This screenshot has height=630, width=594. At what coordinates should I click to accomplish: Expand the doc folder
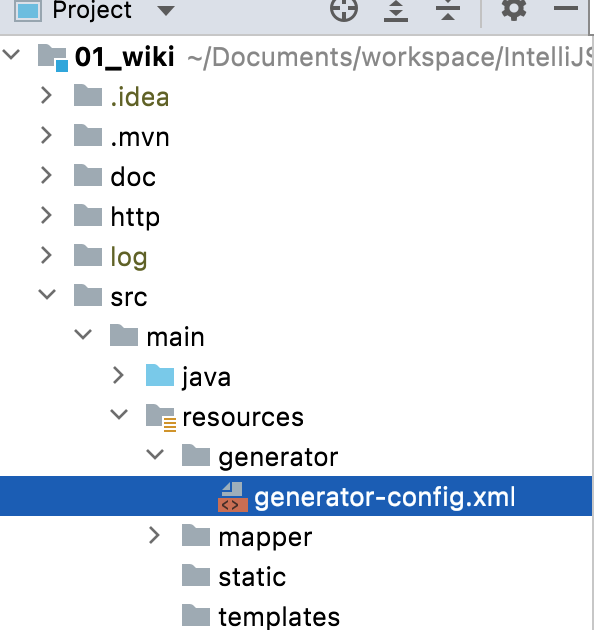click(x=47, y=176)
